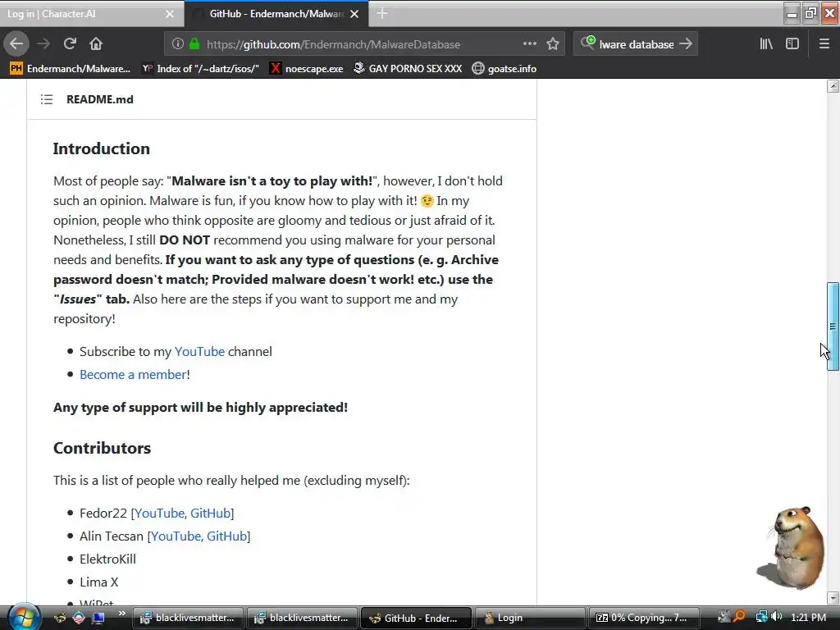The image size is (840, 630).
Task: Open the goatse.info bookmark
Action: pos(504,69)
